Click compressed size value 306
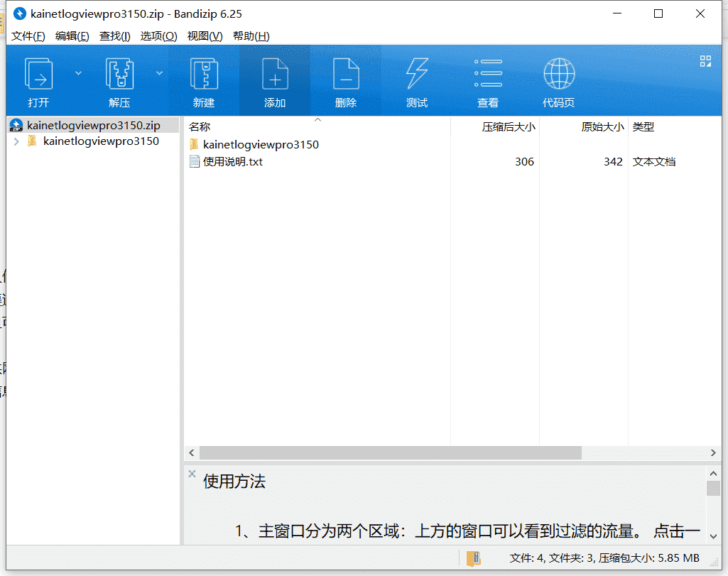This screenshot has width=728, height=576. point(524,161)
